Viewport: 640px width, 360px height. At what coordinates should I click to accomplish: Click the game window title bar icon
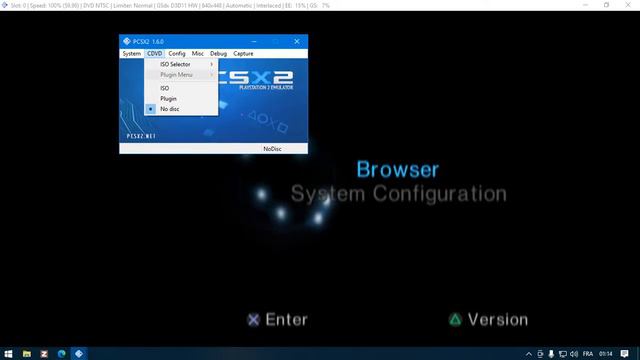coord(4,5)
